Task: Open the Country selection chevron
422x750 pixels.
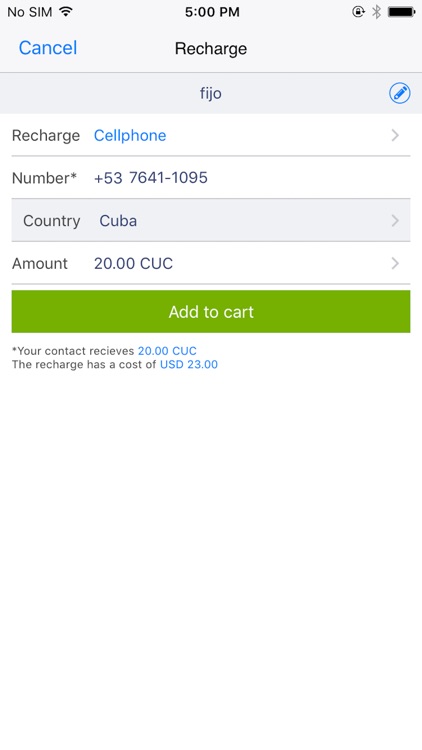Action: click(x=395, y=221)
